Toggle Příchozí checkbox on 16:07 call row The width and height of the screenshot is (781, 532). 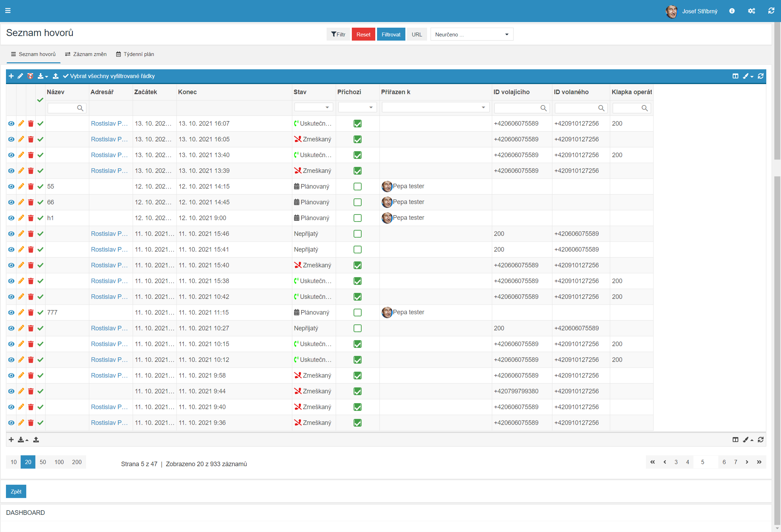click(x=357, y=124)
